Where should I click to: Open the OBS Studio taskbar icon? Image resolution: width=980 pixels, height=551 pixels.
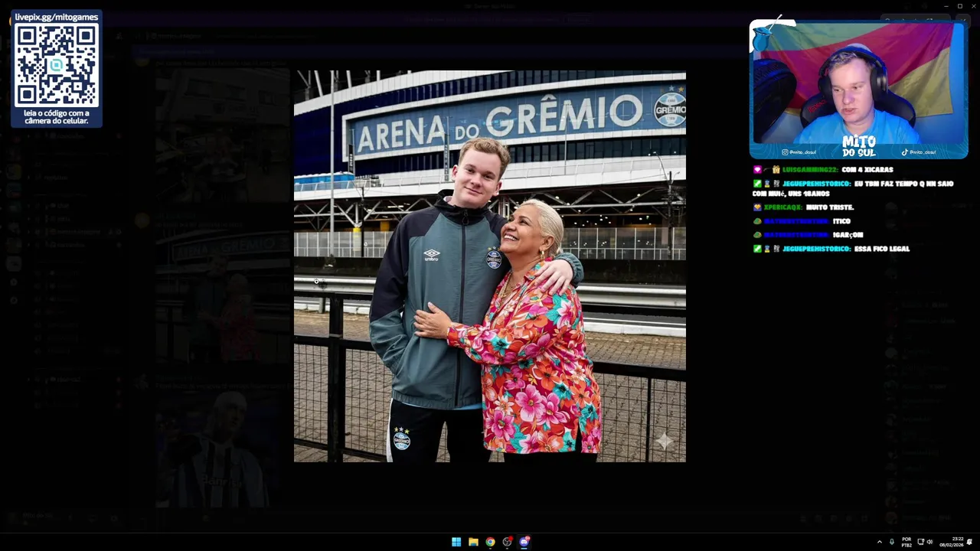[507, 542]
